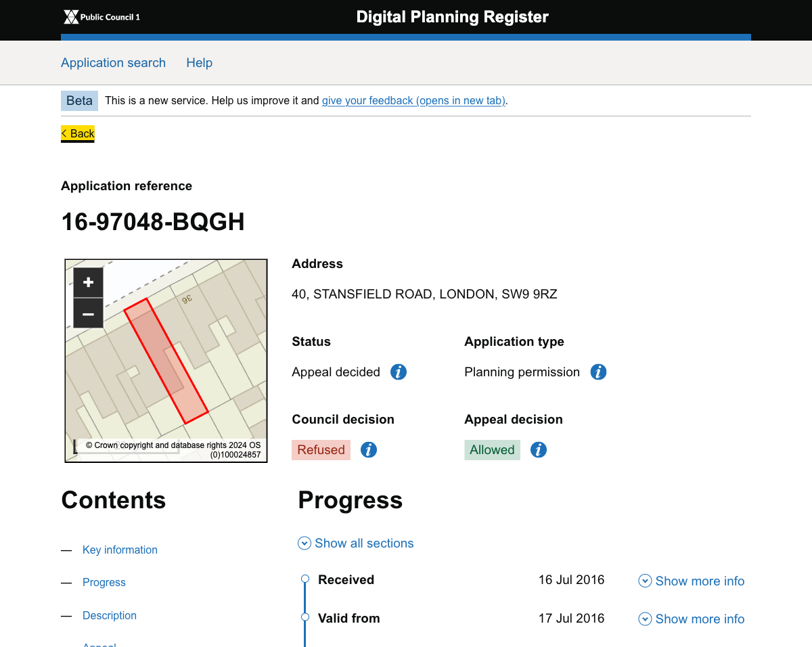Click the info icon beside Refused council decision
This screenshot has width=812, height=647.
coord(369,449)
